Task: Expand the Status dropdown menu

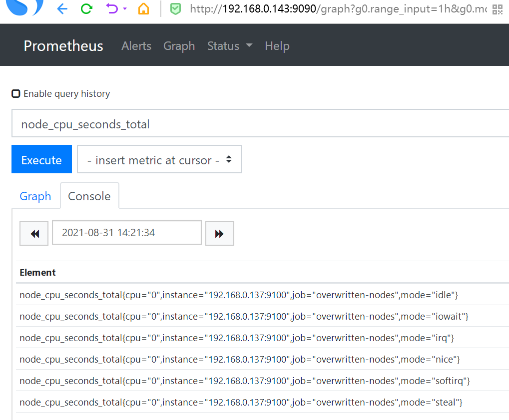Action: click(230, 46)
